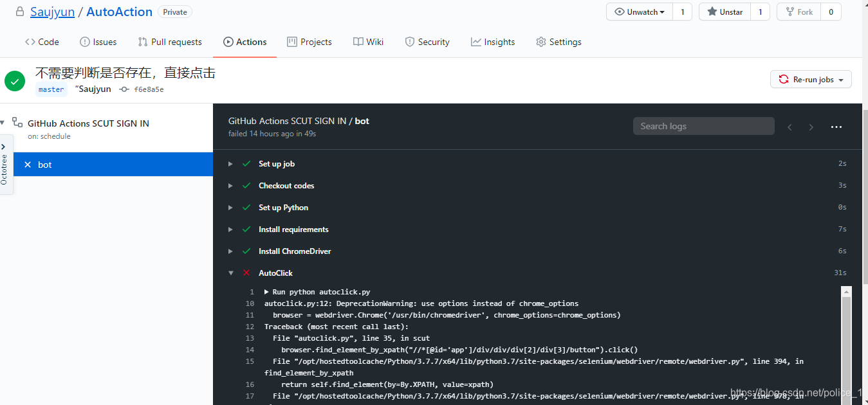Click log line number 14
The image size is (868, 405).
250,350
